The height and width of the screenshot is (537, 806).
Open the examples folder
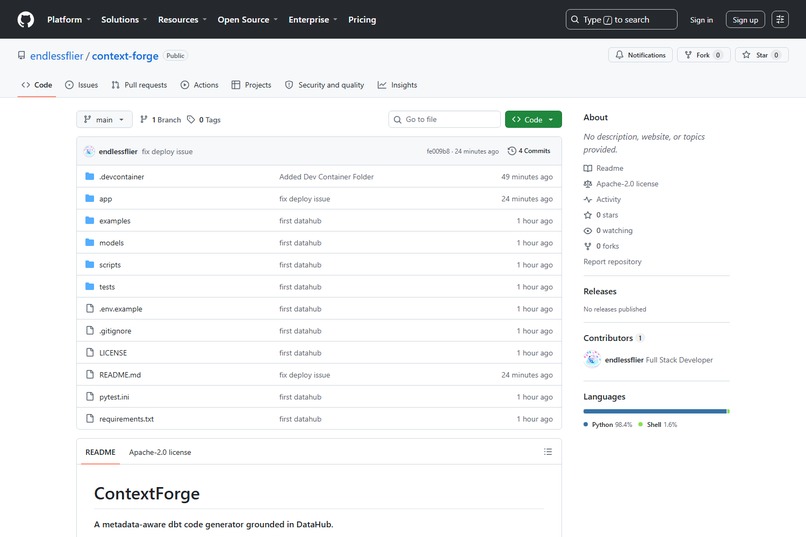click(115, 221)
